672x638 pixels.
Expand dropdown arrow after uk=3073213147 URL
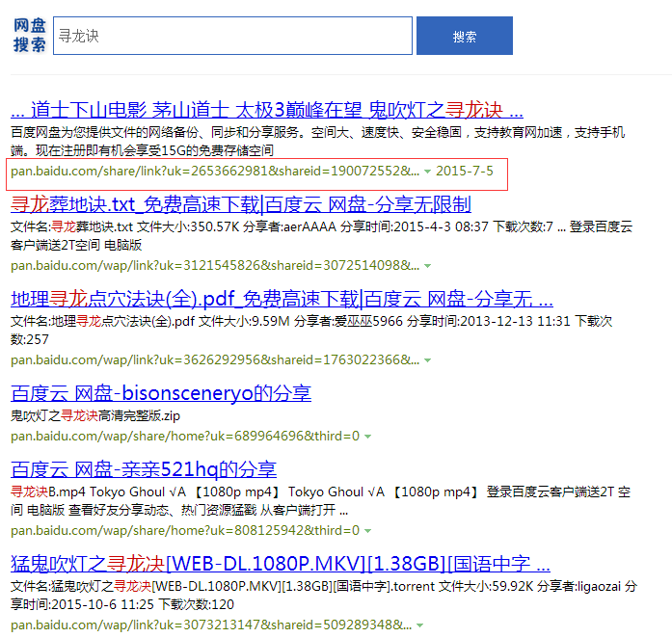[x=419, y=625]
